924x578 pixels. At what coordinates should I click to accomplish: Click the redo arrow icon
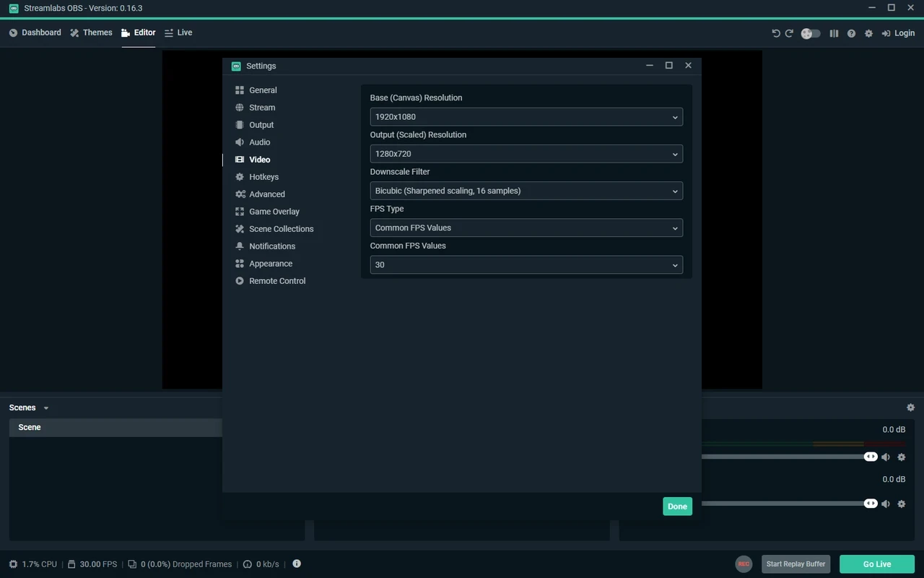789,33
